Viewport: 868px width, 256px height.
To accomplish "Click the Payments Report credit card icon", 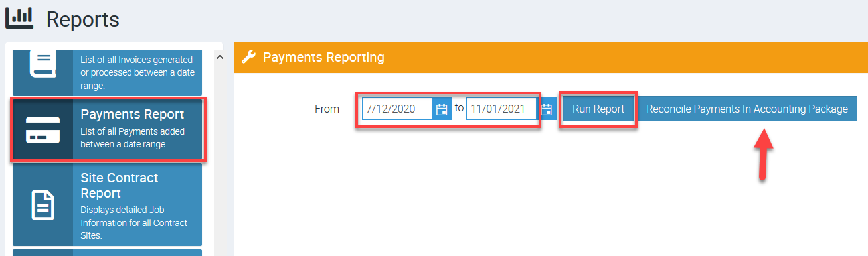I will 43,129.
